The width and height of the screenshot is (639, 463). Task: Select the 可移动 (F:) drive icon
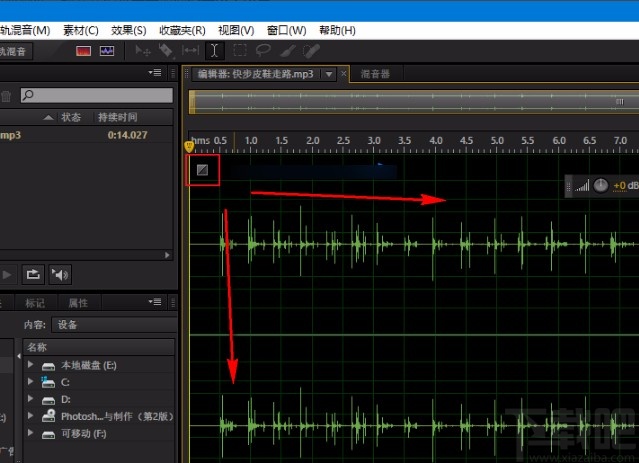(x=48, y=434)
